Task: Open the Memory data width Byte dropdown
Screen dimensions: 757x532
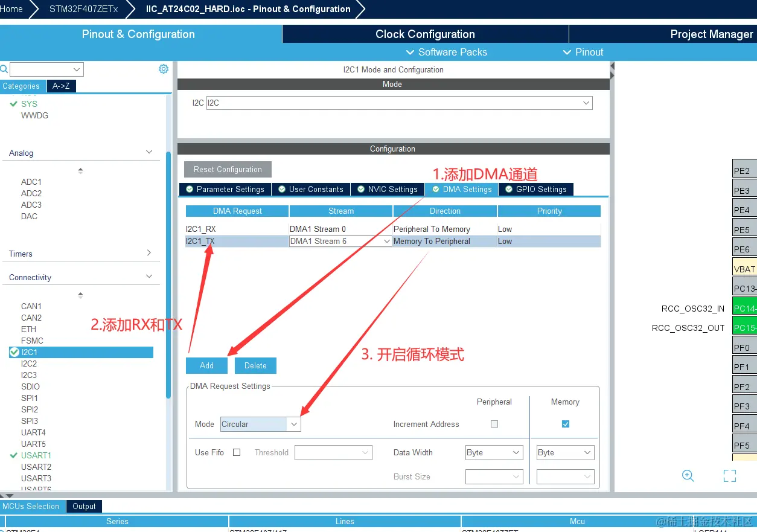Action: tap(566, 452)
